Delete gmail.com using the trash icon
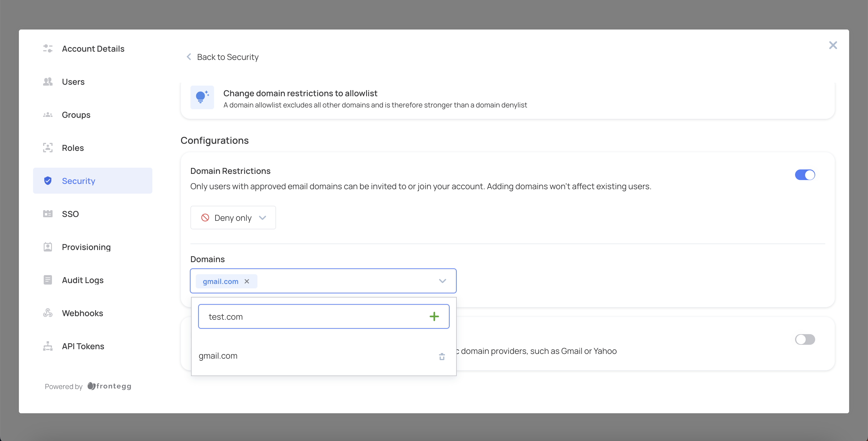 [442, 356]
